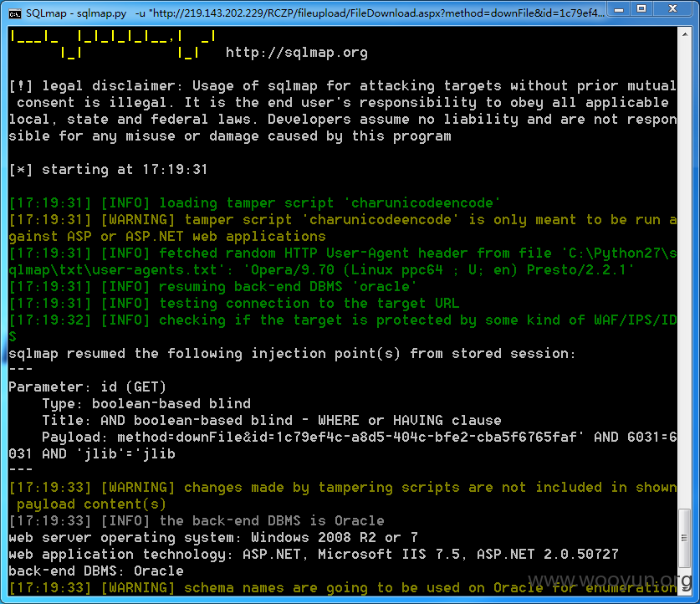Click the vertical scrollbar thumb
This screenshot has width=700, height=604.
(684, 538)
